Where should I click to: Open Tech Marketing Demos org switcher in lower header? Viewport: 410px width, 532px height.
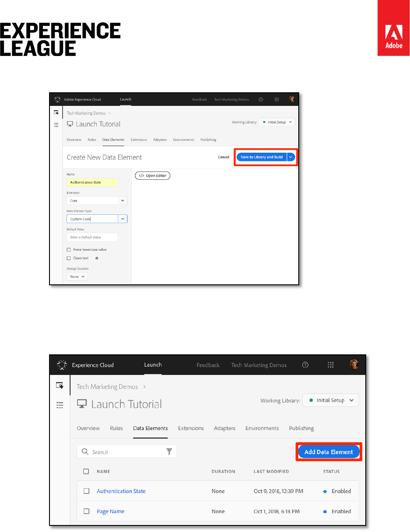pos(259,365)
